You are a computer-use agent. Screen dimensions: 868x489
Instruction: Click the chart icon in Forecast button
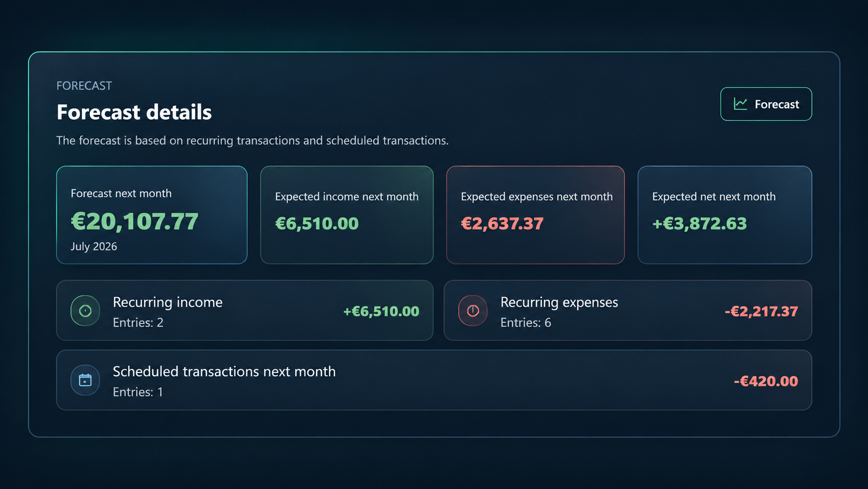pos(740,104)
